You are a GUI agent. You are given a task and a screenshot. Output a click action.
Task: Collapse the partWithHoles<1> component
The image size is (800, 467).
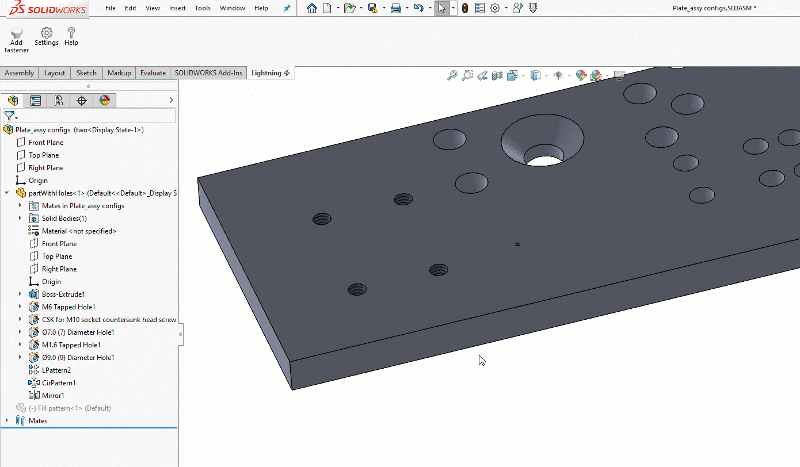tap(8, 193)
